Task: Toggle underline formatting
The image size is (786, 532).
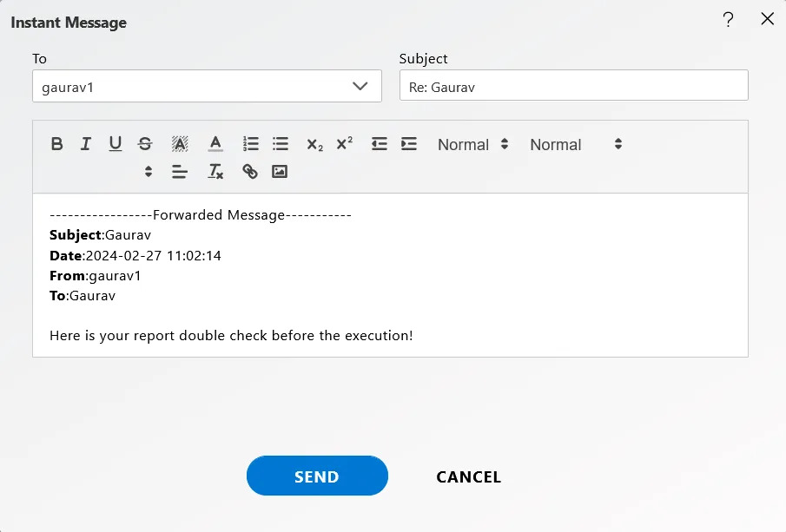Action: click(116, 144)
